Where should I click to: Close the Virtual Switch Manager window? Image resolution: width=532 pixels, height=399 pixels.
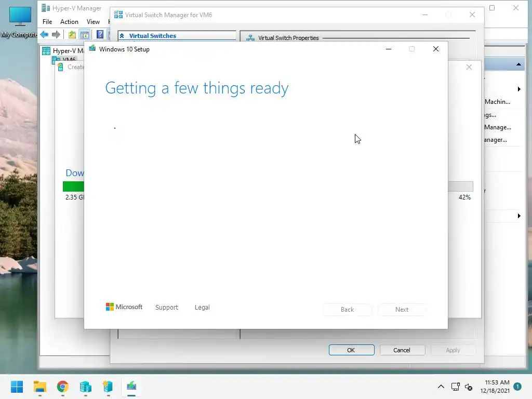[472, 15]
